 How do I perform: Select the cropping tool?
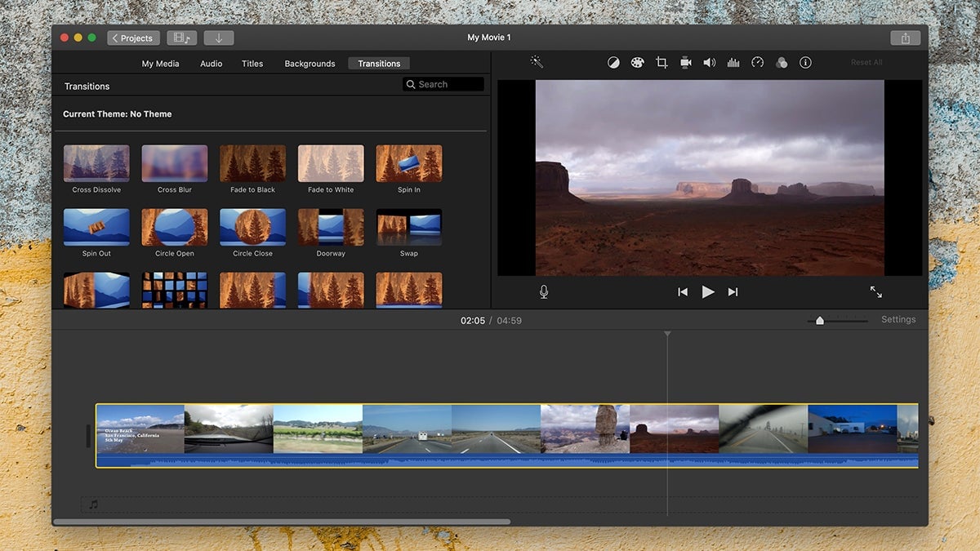[661, 63]
